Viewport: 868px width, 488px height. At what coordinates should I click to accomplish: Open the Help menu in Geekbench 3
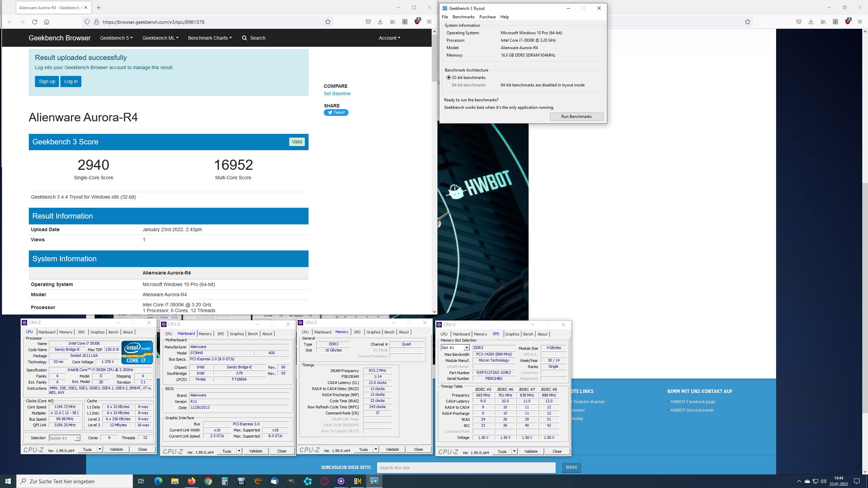point(505,17)
